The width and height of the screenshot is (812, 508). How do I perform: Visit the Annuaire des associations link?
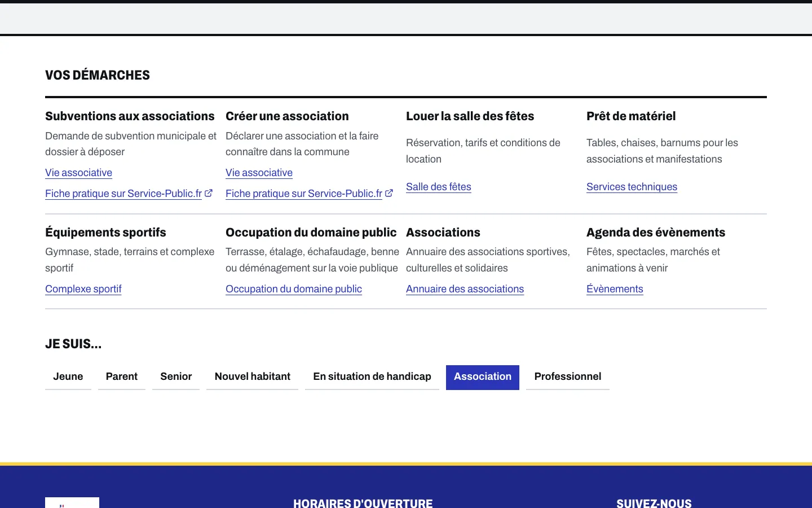point(465,289)
